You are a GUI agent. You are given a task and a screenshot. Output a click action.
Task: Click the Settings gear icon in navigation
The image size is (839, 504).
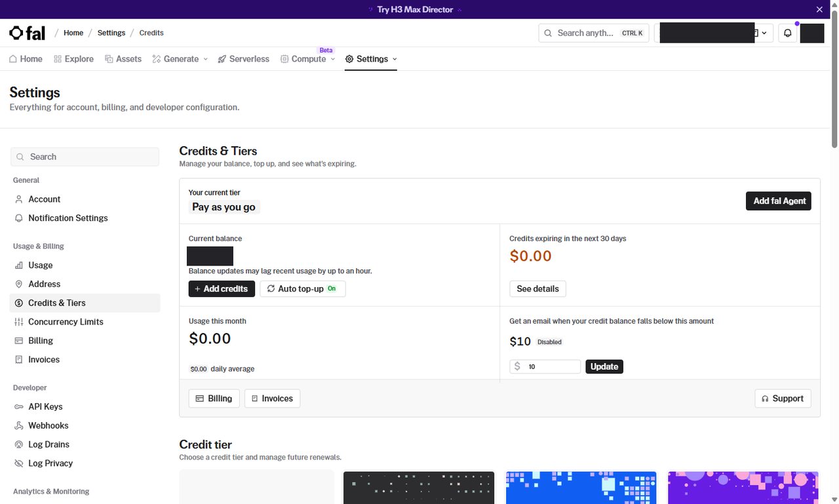click(349, 59)
